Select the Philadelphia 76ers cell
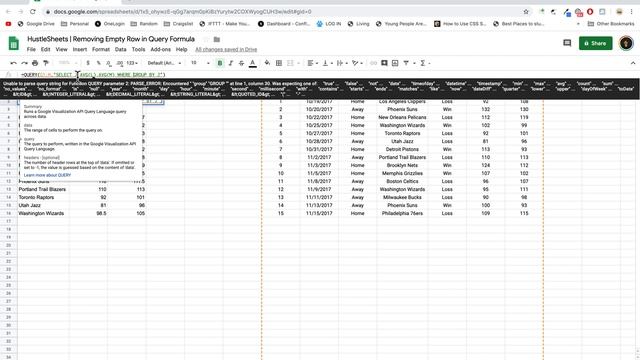 (x=402, y=213)
